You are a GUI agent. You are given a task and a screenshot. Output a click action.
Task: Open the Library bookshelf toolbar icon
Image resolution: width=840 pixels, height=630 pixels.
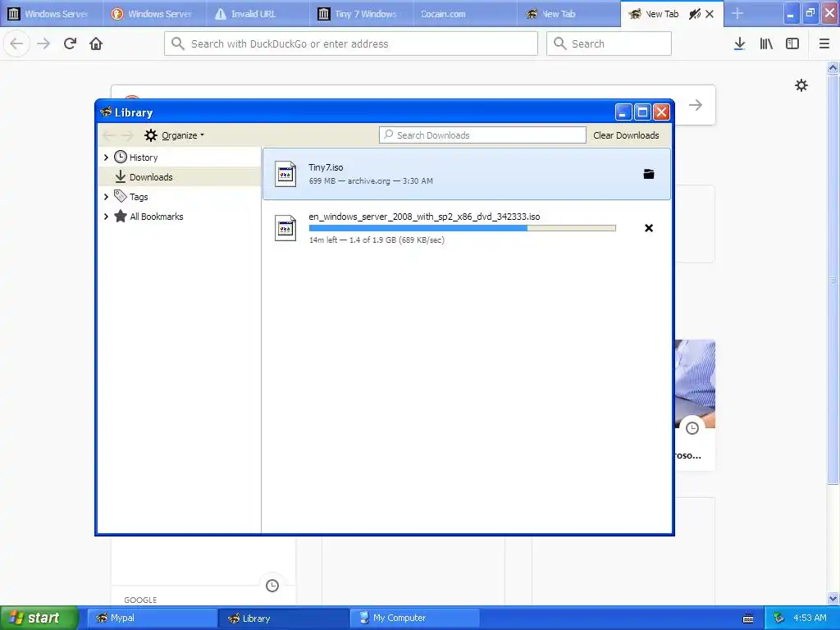click(766, 43)
